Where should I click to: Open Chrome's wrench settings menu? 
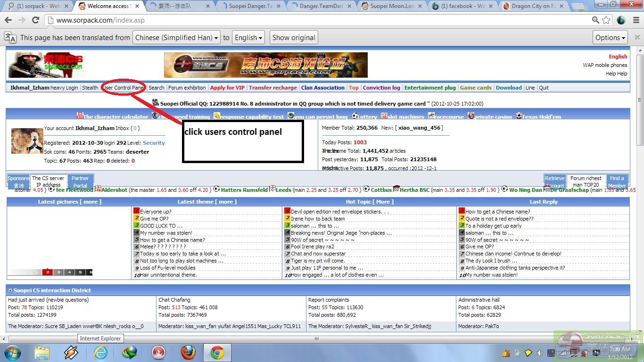(634, 20)
